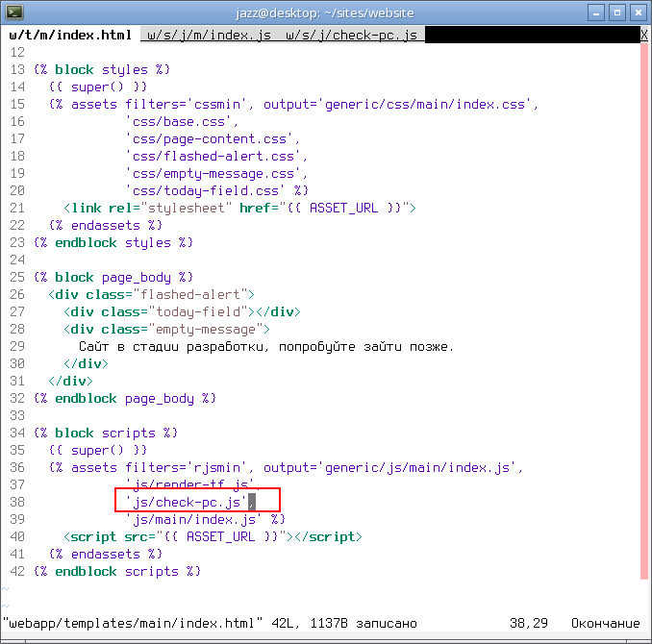Switch to the w/t/m/index.html tab
Image resolution: width=652 pixels, height=644 pixels.
click(70, 35)
